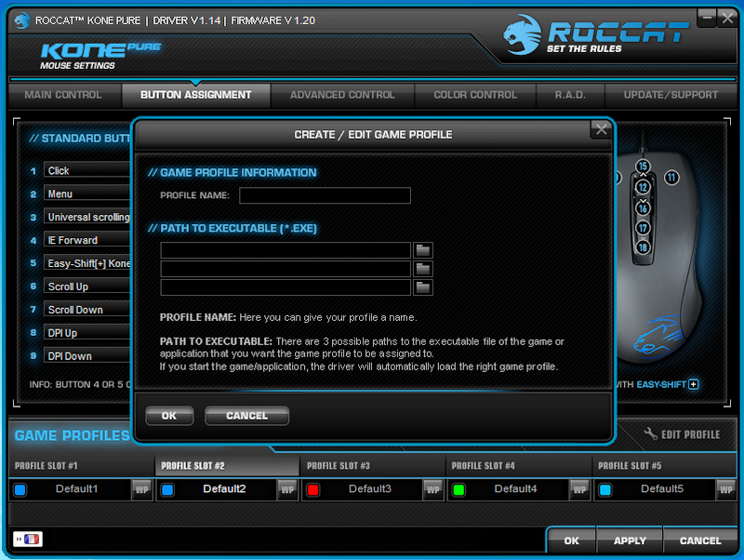Viewport: 744px width, 560px height.
Task: Select Profile Slot #4 header
Action: point(519,465)
